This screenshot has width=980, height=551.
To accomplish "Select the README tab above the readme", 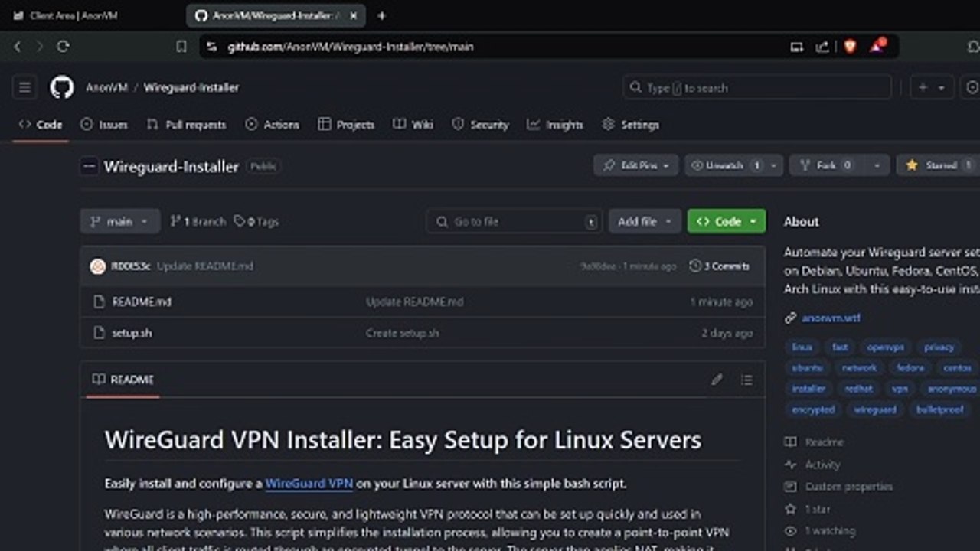I will pos(122,380).
